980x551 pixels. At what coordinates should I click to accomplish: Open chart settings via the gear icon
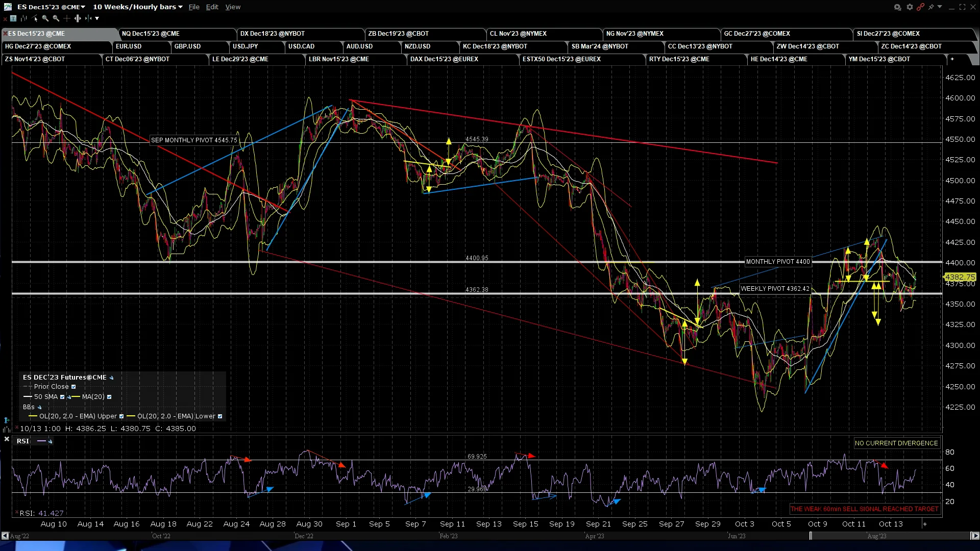(910, 7)
